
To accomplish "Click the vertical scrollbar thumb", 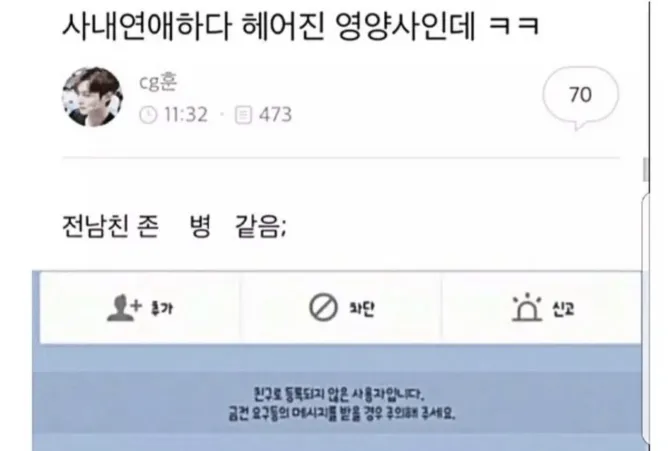I will tap(646, 169).
